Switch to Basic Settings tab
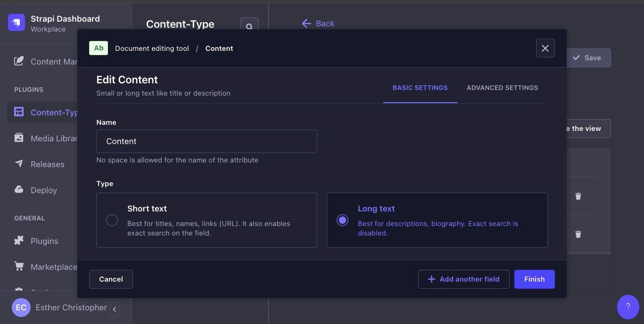The width and height of the screenshot is (644, 324). point(420,88)
